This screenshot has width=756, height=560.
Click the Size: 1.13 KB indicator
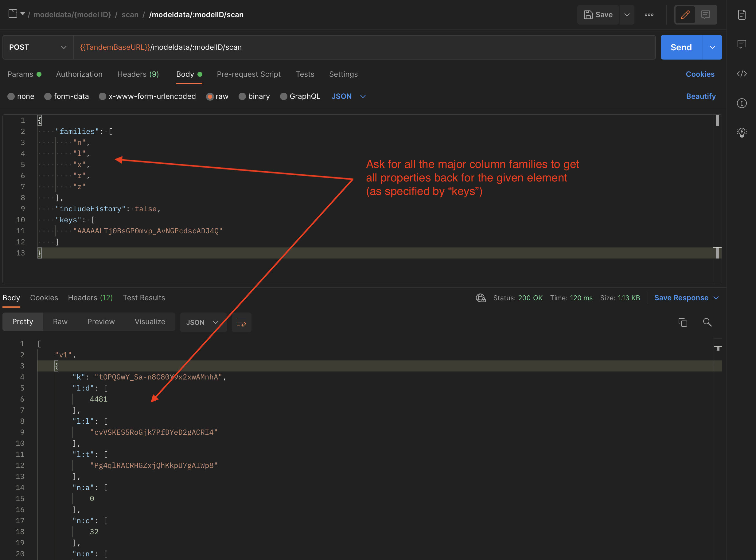tap(620, 297)
